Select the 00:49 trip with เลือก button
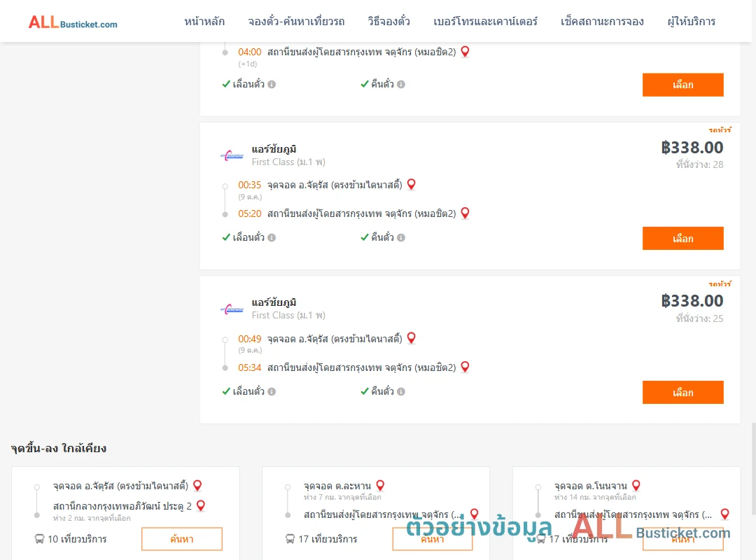Image resolution: width=756 pixels, height=560 pixels. pos(682,392)
